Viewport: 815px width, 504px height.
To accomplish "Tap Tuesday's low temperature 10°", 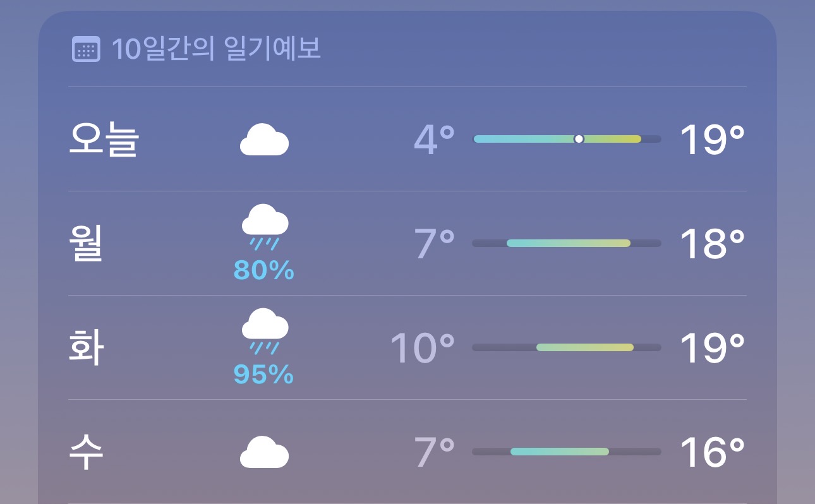I will 422,348.
